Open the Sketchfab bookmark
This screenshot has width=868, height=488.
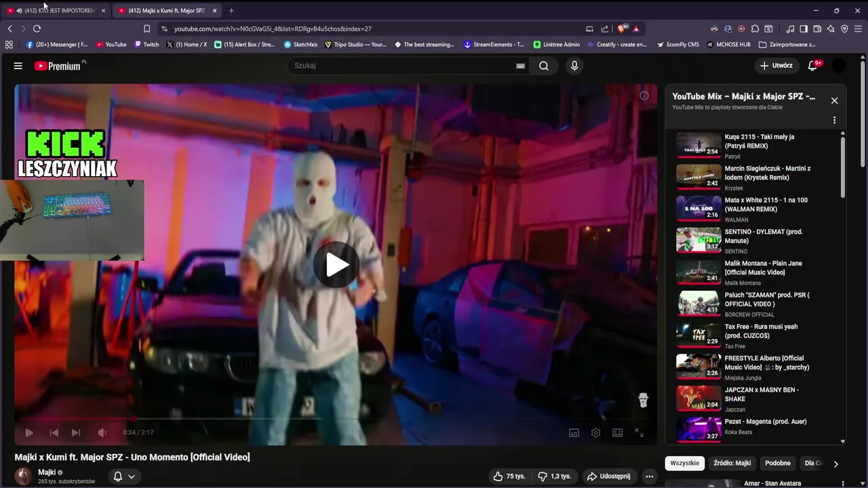[300, 45]
